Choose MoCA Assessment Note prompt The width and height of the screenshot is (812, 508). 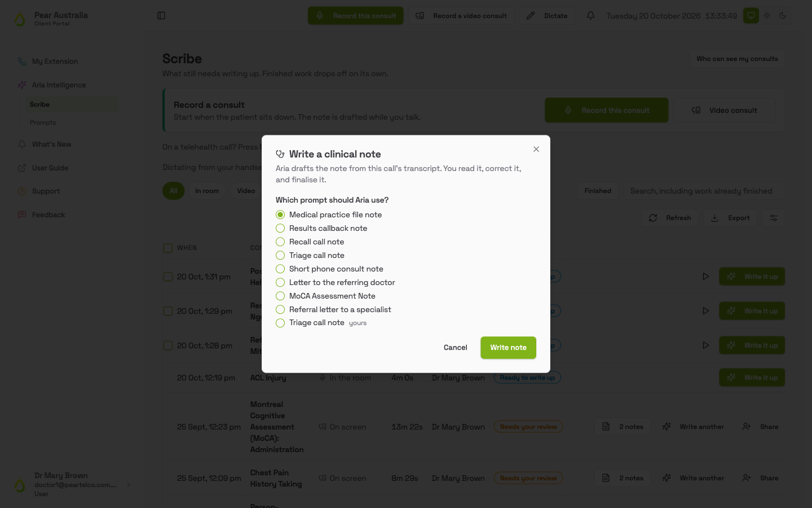coord(280,296)
